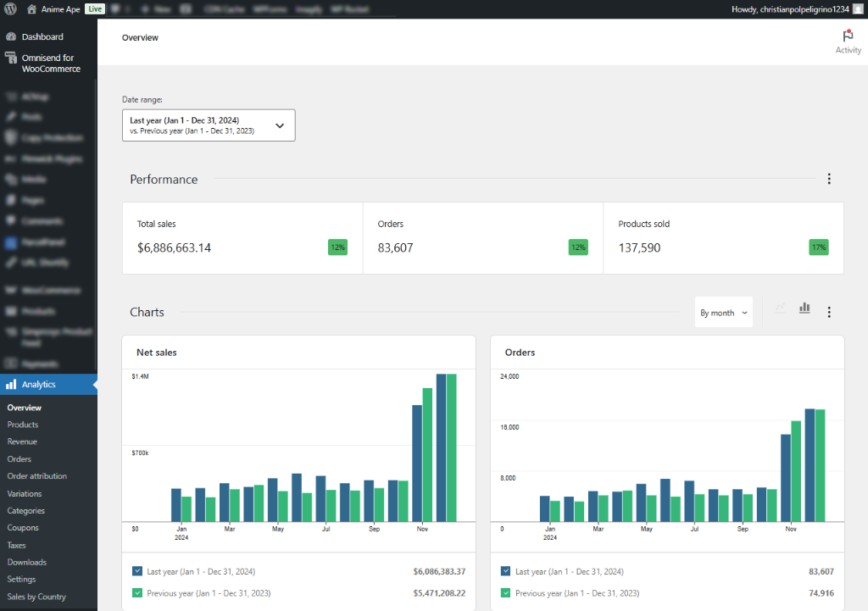Switch charts to bar chart view
The height and width of the screenshot is (611, 868).
[804, 308]
